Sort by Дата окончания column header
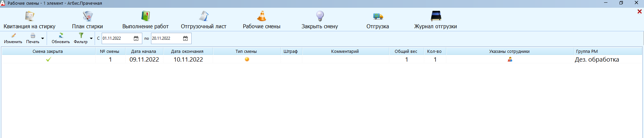Image resolution: width=644 pixels, height=138 pixels. (188, 51)
